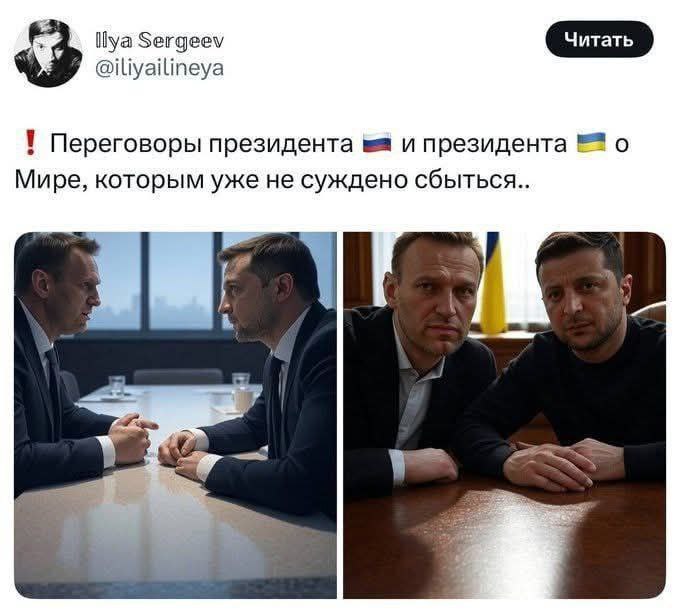
Task: Click the tweet line starting with "Мире, которым"
Action: pyautogui.click(x=272, y=179)
